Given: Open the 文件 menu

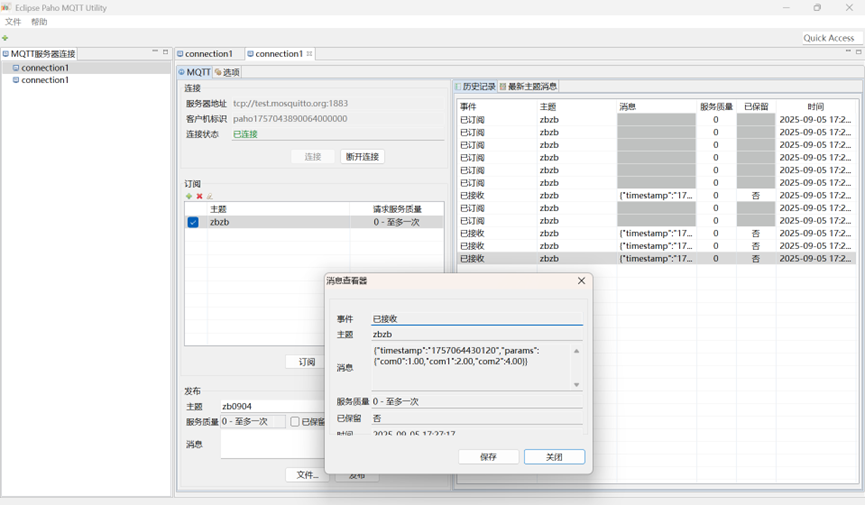Looking at the screenshot, I should (x=13, y=22).
